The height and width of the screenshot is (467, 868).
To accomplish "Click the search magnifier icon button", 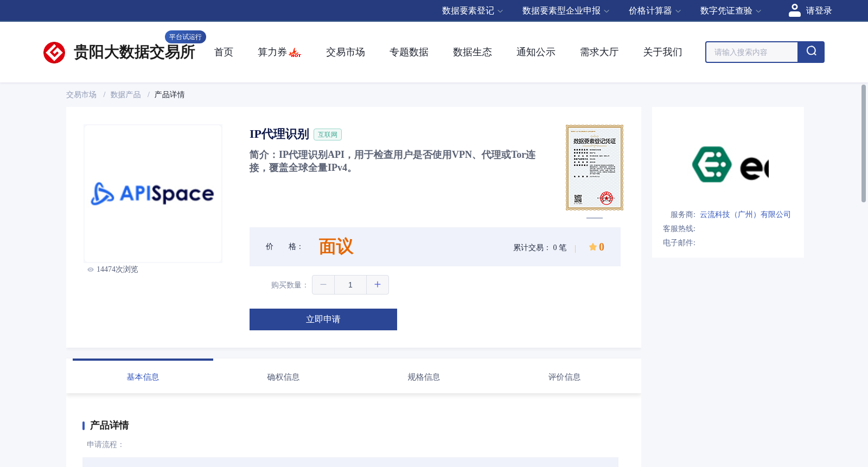I will click(811, 52).
